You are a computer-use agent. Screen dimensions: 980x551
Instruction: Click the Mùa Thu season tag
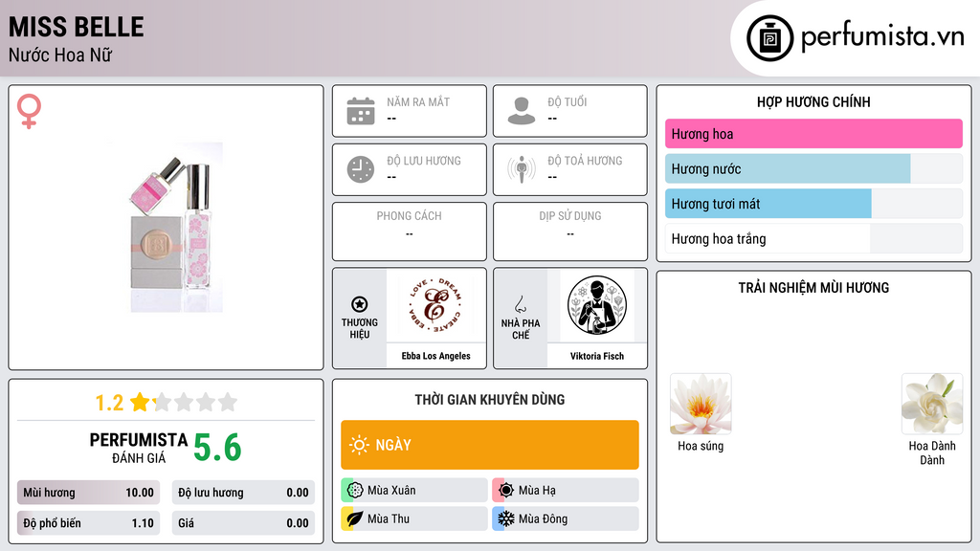tap(414, 518)
